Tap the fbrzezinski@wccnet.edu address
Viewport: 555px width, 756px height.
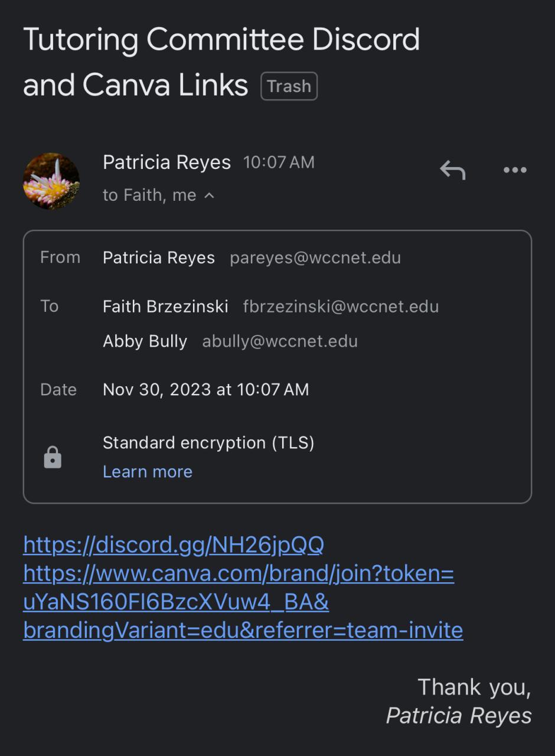(x=341, y=307)
